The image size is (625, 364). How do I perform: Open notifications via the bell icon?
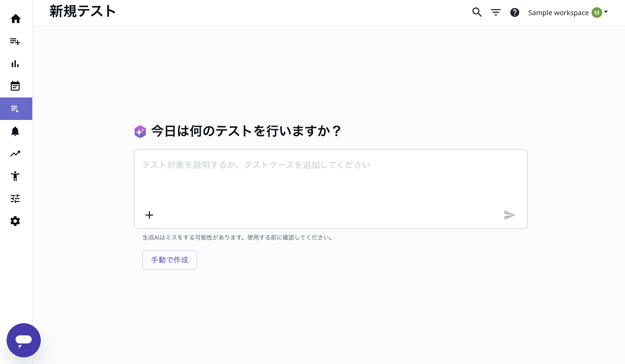pyautogui.click(x=16, y=131)
